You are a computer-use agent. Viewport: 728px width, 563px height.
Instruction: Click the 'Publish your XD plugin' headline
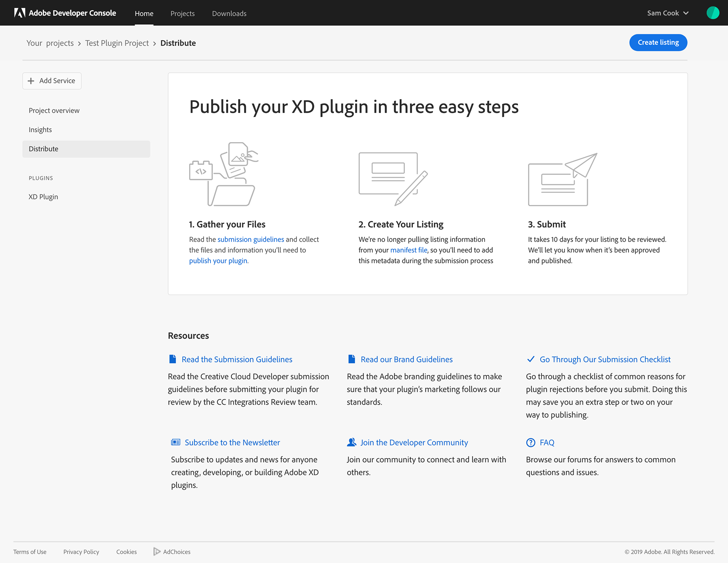click(354, 107)
